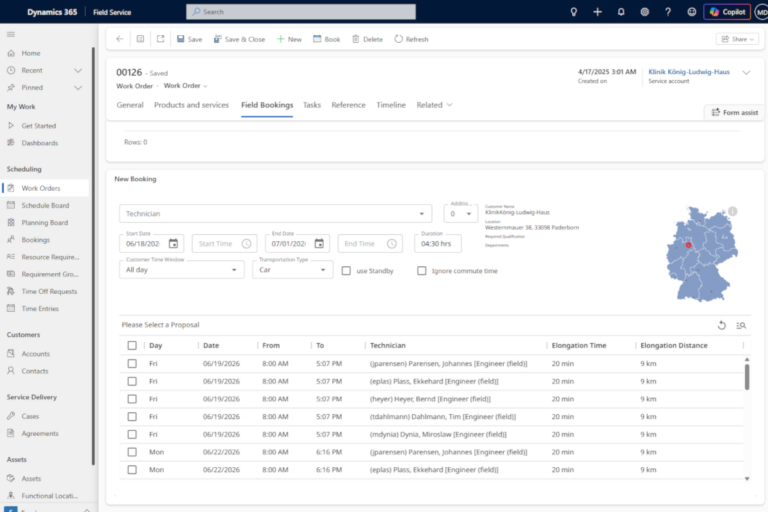Open the Share dropdown button
This screenshot has height=512, width=768.
(x=738, y=39)
